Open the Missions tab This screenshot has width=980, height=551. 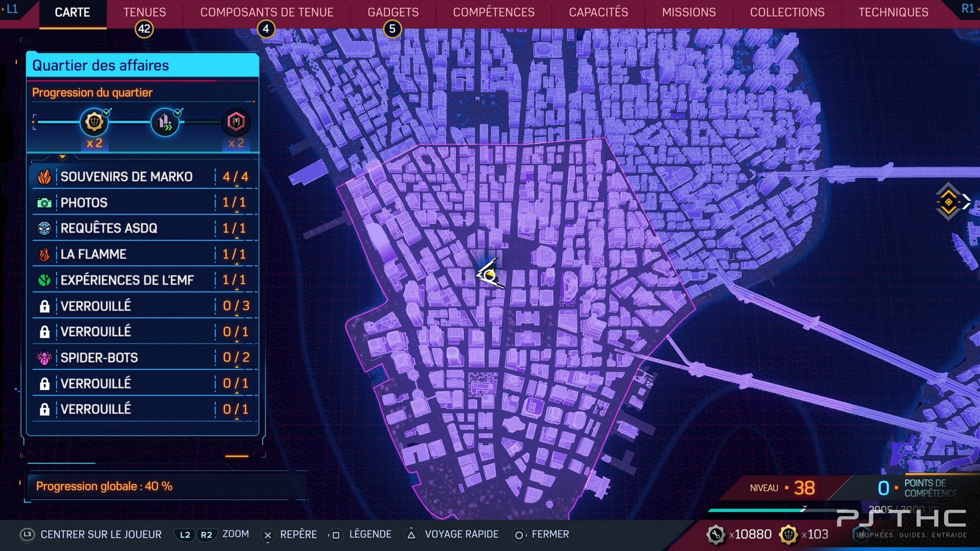[689, 12]
